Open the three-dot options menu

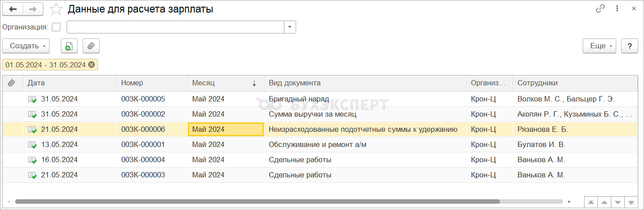pyautogui.click(x=617, y=8)
